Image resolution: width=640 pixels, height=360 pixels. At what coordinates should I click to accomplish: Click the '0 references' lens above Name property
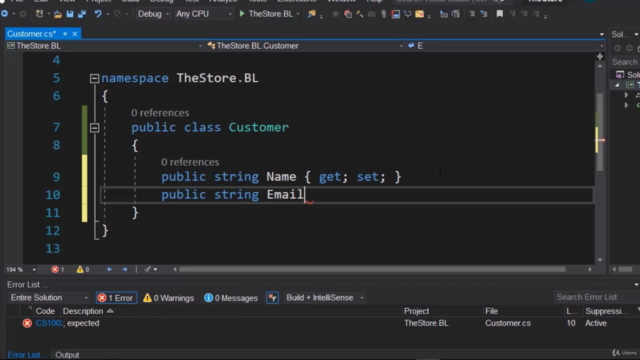(190, 162)
